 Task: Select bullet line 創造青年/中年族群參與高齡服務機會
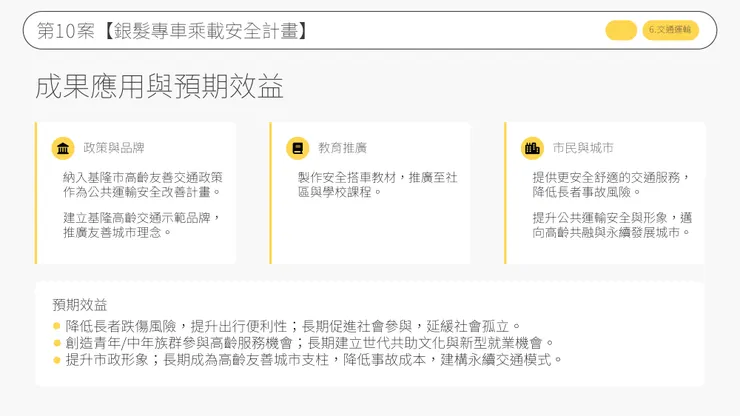click(310, 343)
